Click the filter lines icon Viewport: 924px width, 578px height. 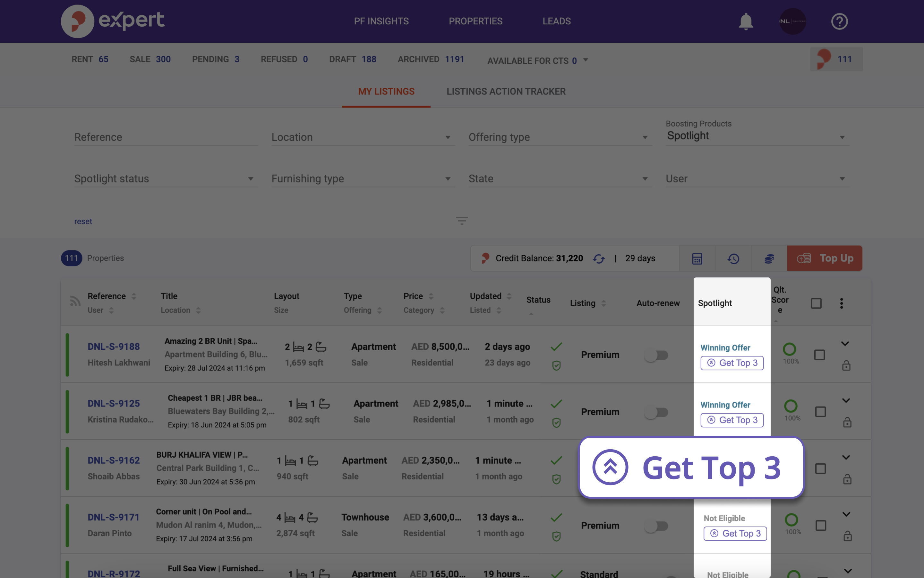coord(462,221)
